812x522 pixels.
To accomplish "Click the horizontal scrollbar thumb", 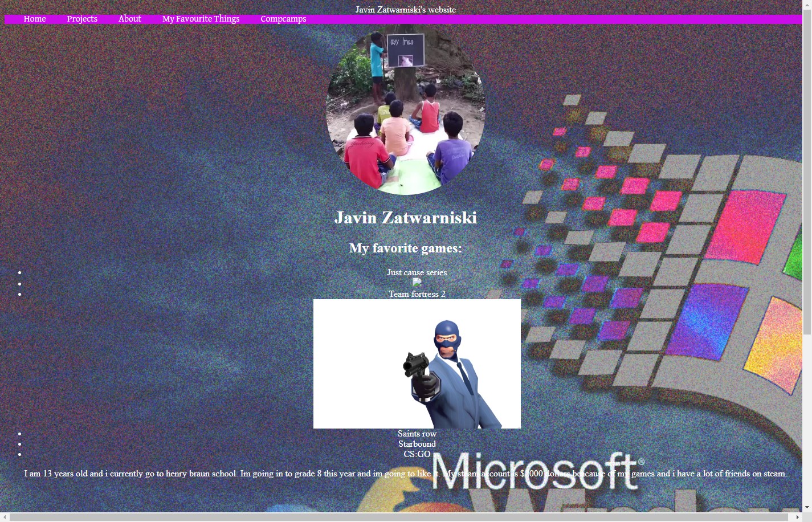I will (399, 517).
